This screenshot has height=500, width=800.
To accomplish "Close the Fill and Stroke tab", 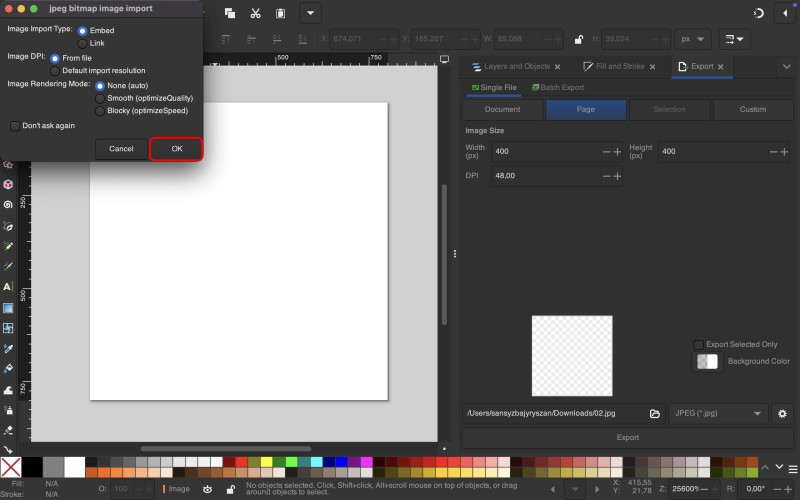I will coord(652,67).
